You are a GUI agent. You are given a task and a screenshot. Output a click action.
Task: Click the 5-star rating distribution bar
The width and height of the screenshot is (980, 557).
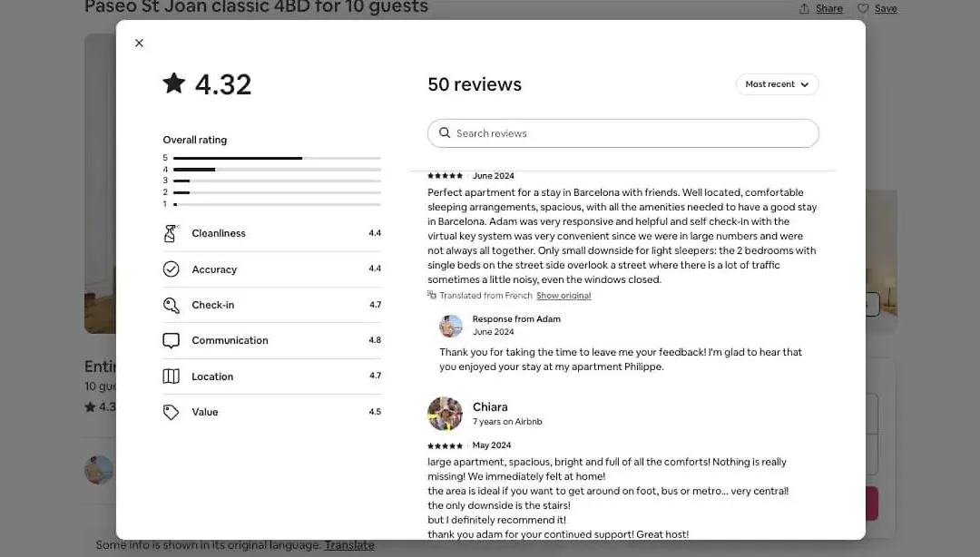click(277, 158)
